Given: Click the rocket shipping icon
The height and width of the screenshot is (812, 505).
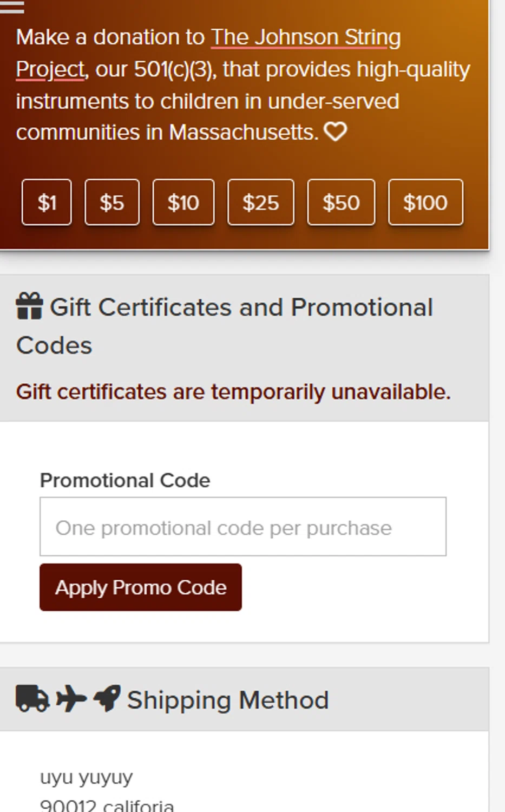Looking at the screenshot, I should tap(107, 698).
